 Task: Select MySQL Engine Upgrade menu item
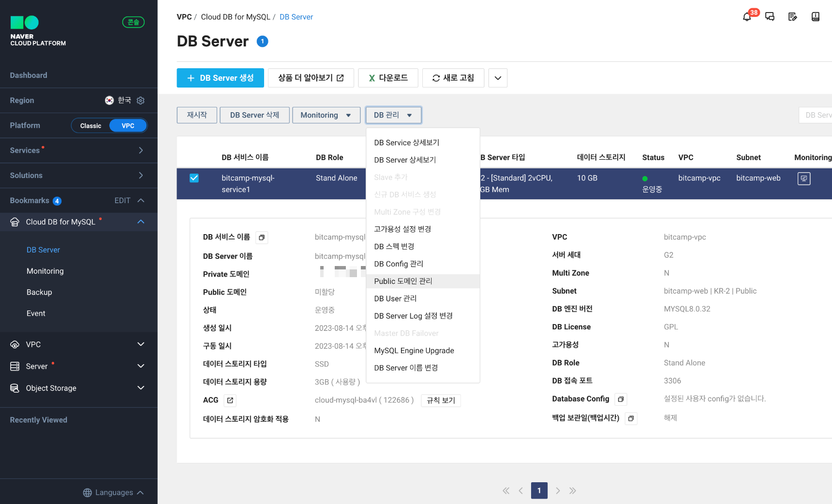[x=423, y=351]
